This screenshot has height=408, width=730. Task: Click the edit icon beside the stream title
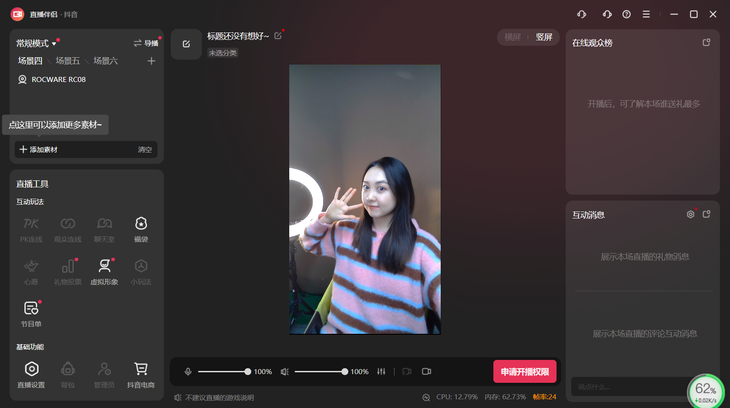278,36
